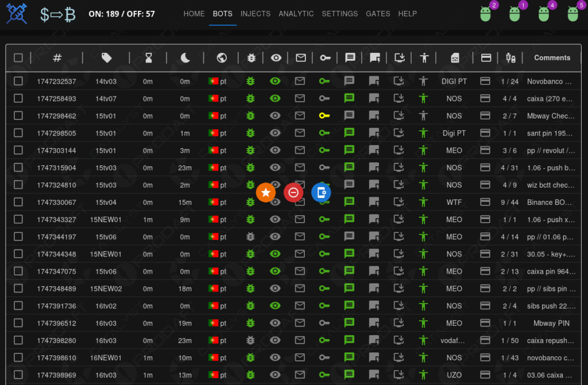Click the key icon in row 1747398610

(x=324, y=357)
